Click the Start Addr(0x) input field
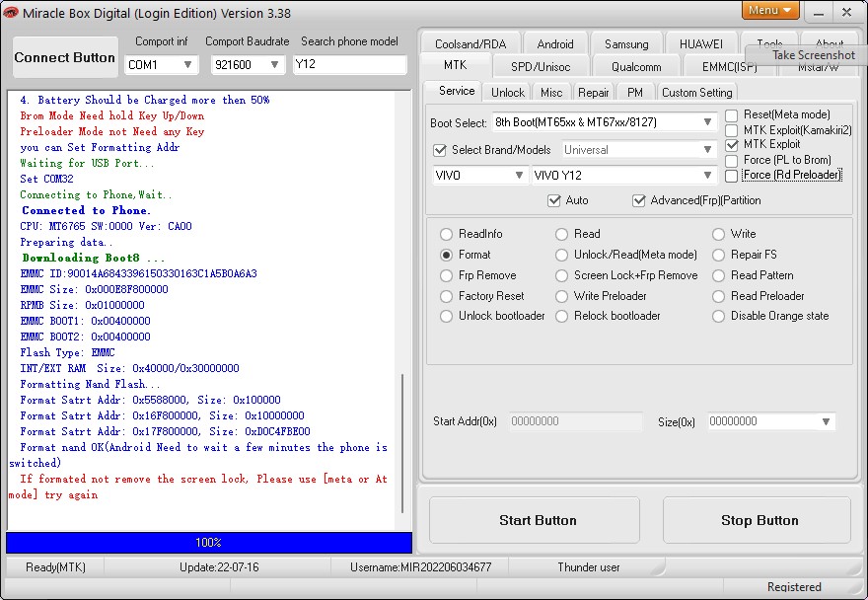The height and width of the screenshot is (600, 868). coord(575,421)
